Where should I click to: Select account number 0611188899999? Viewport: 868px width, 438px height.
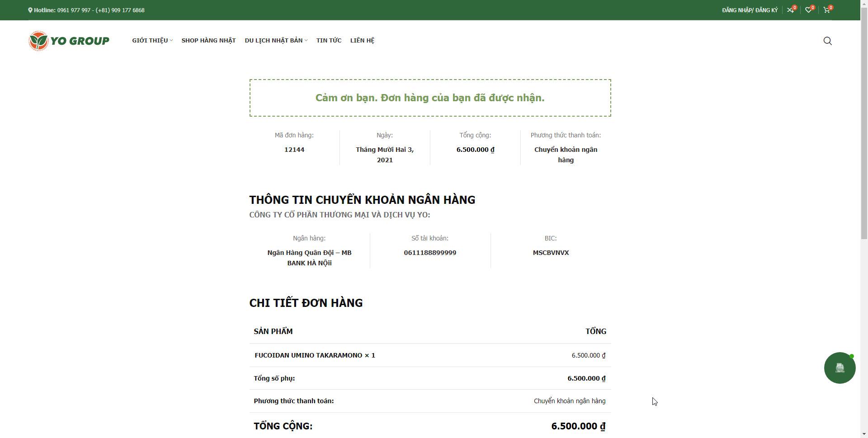coord(430,253)
